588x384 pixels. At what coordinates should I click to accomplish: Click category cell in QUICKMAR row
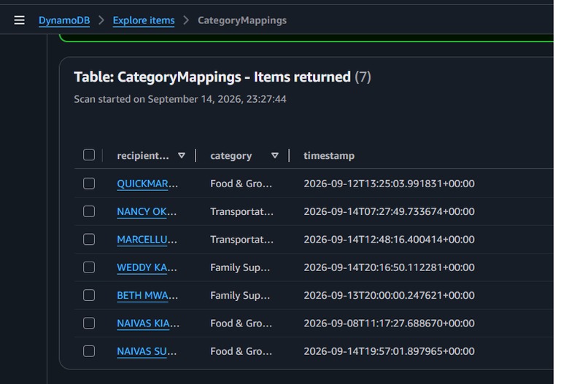(241, 184)
